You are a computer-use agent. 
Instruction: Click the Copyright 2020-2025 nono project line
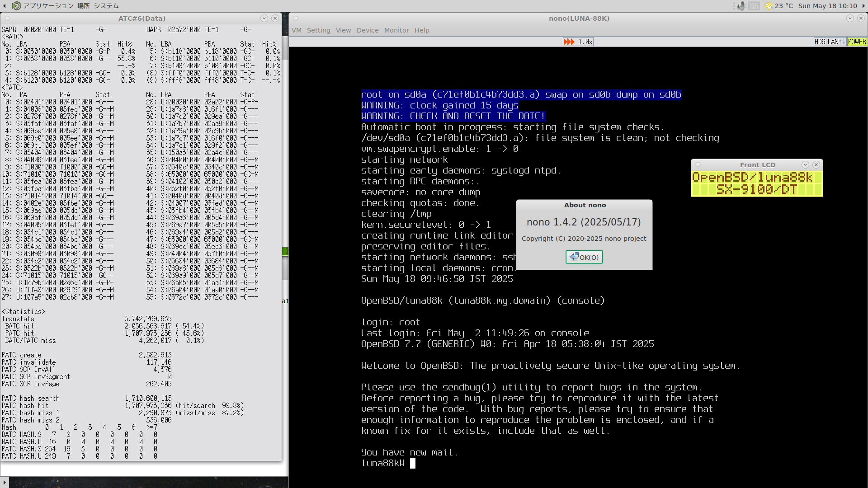584,239
